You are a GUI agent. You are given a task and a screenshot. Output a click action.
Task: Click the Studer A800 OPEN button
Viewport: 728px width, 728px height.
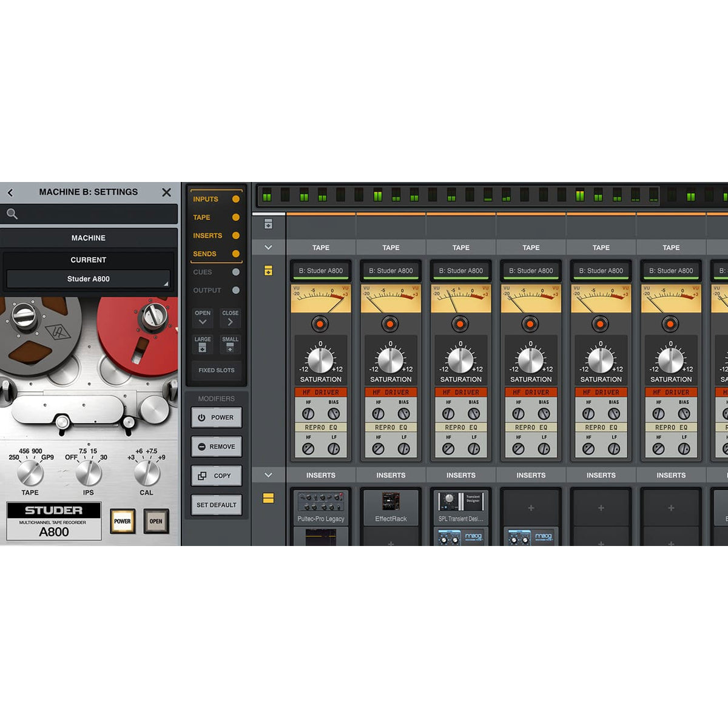click(156, 521)
